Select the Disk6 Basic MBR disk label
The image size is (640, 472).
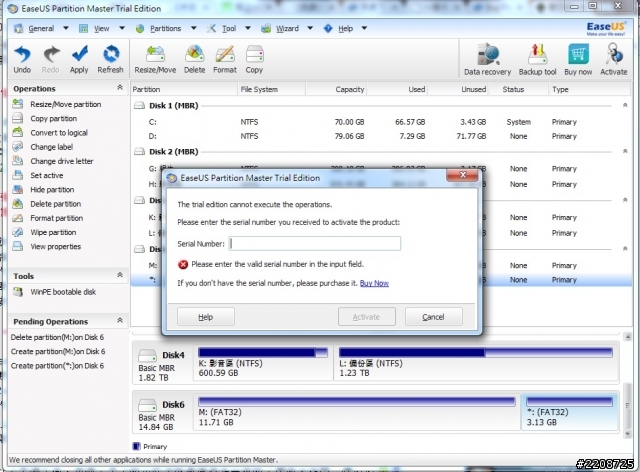(x=161, y=415)
